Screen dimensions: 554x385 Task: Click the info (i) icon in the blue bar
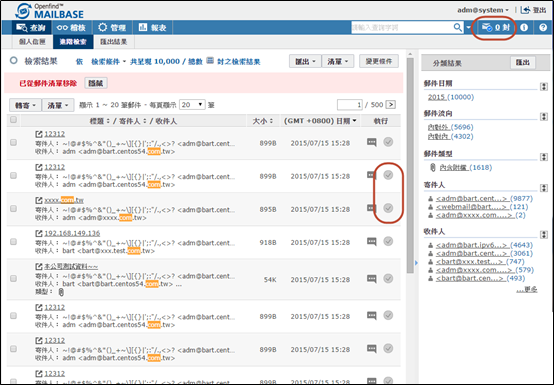[x=524, y=27]
